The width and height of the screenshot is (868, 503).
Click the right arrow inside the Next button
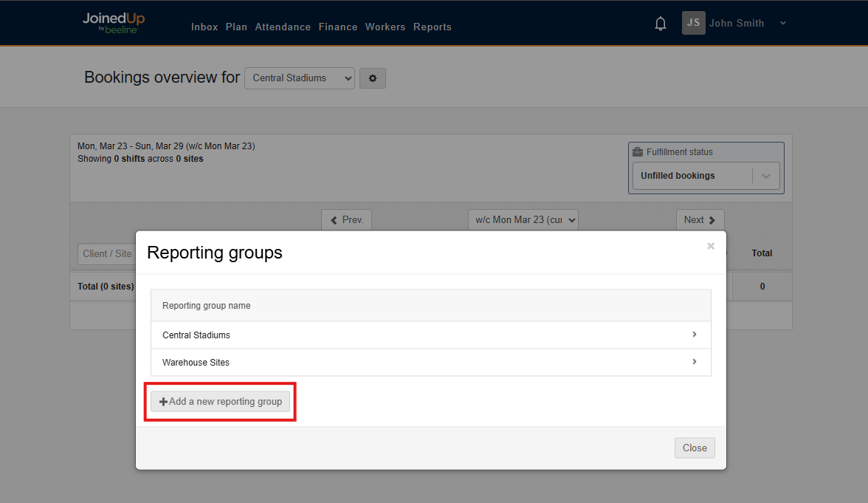[713, 219]
